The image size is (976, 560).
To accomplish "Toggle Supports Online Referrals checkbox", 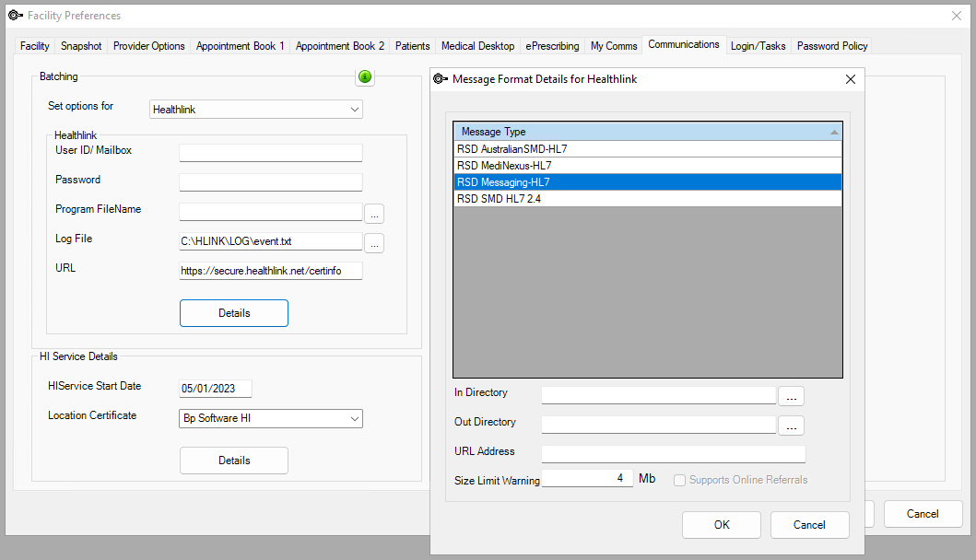I will tap(679, 480).
